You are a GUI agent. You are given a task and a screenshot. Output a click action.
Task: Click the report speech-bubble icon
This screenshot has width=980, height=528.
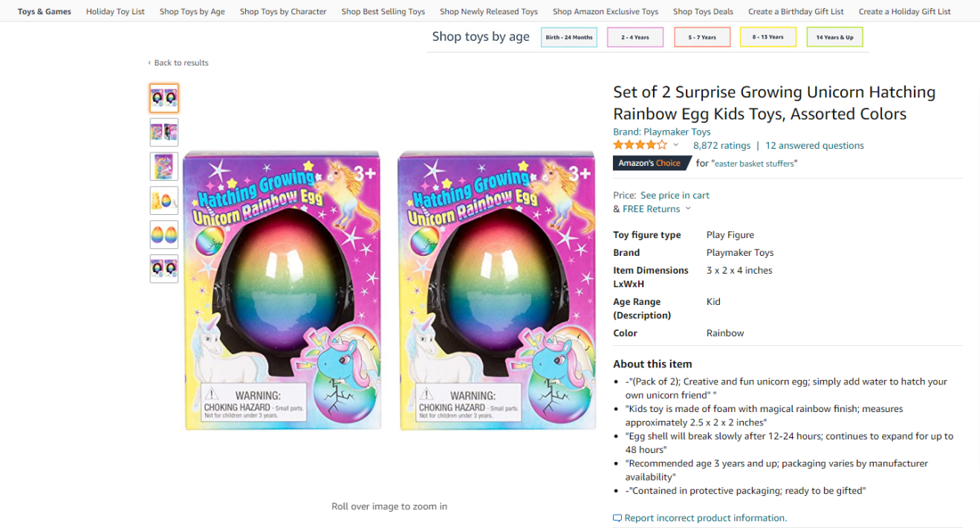[x=617, y=518]
